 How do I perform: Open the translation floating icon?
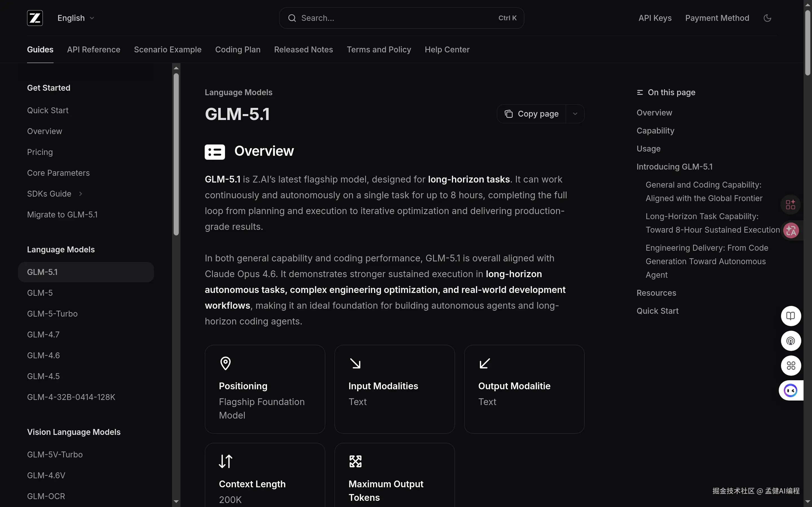[790, 230]
